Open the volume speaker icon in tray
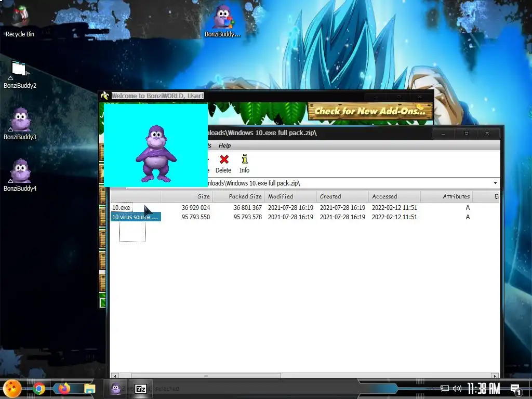The image size is (532, 399). point(457,389)
